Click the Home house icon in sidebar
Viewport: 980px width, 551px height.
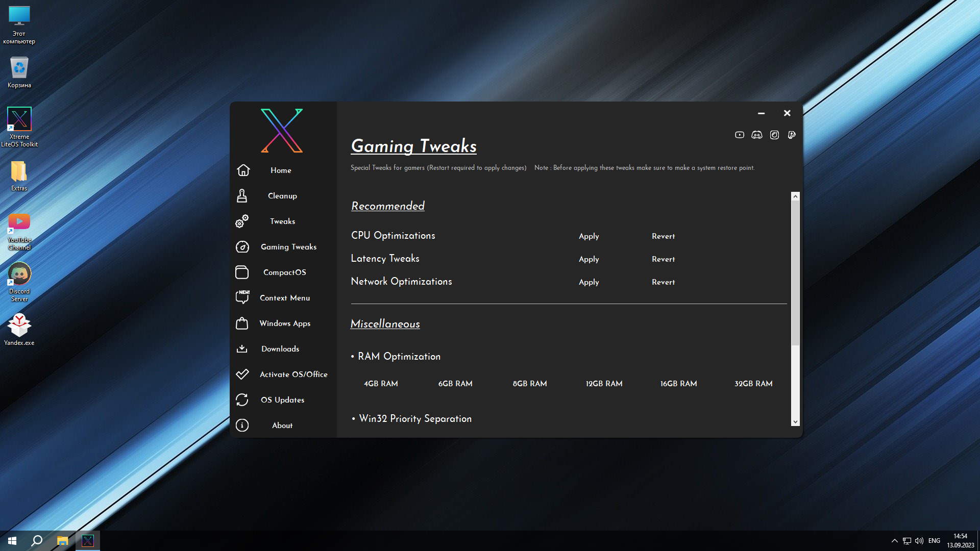pyautogui.click(x=243, y=170)
